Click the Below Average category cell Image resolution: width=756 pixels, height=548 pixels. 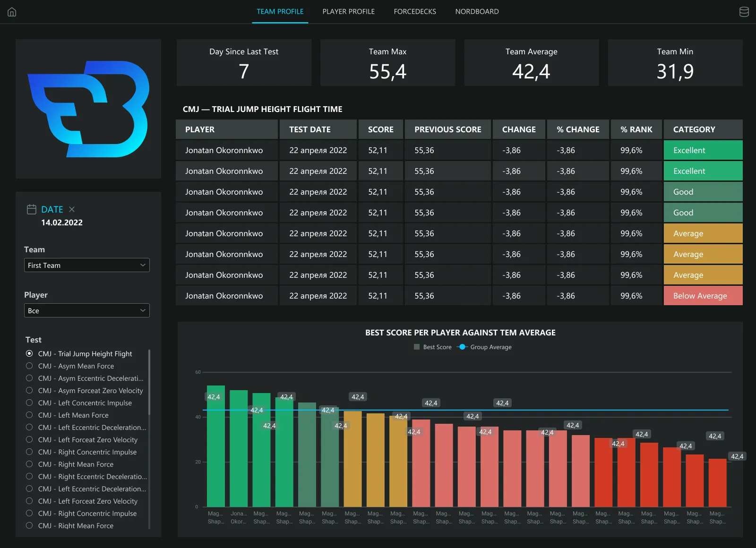[703, 296]
